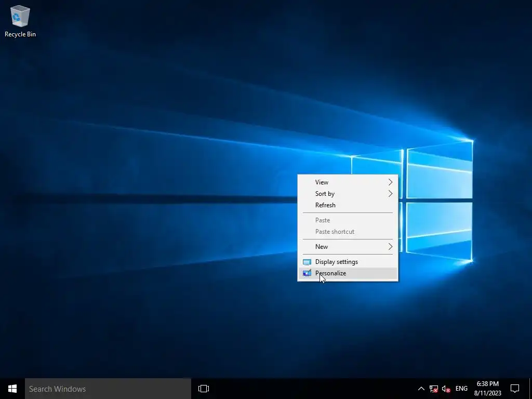532x399 pixels.
Task: Show hidden tray icons chevron
Action: [x=421, y=389]
